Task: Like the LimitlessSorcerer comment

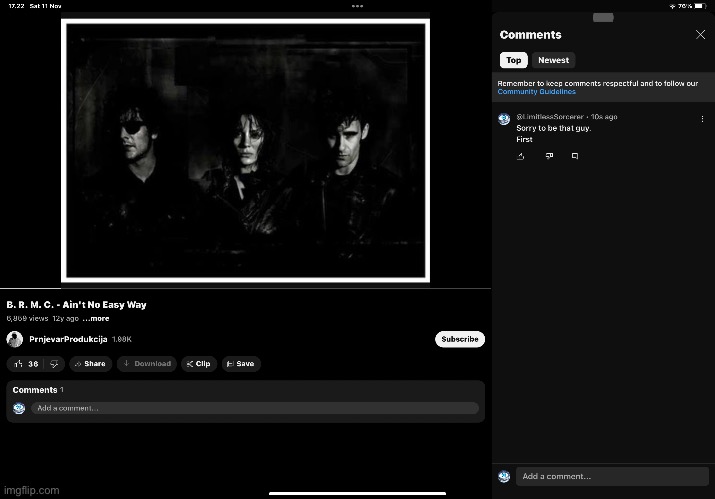Action: coord(521,156)
